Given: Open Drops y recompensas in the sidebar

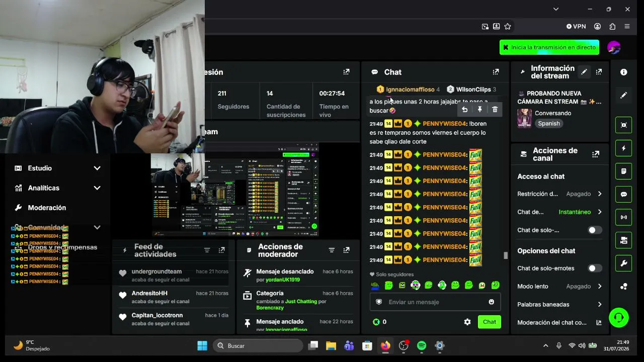Looking at the screenshot, I should (62, 247).
